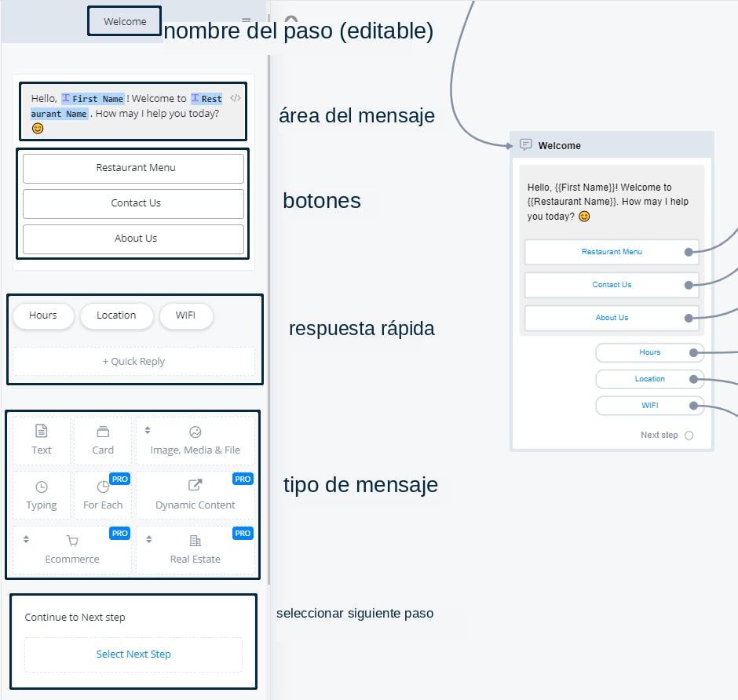Click PRO badge on Ecommerce

[119, 533]
